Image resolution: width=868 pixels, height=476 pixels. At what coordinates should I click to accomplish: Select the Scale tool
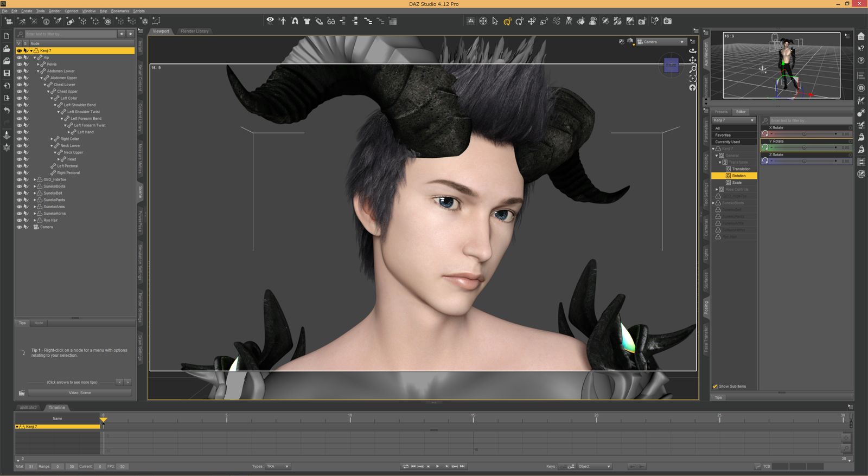[x=544, y=21]
